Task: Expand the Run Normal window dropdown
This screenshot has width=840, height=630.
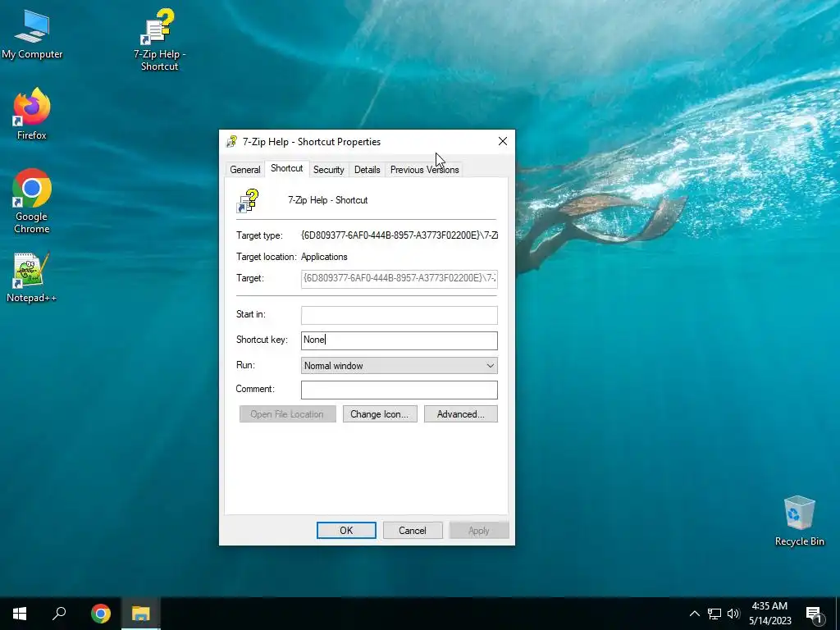Action: coord(399,365)
